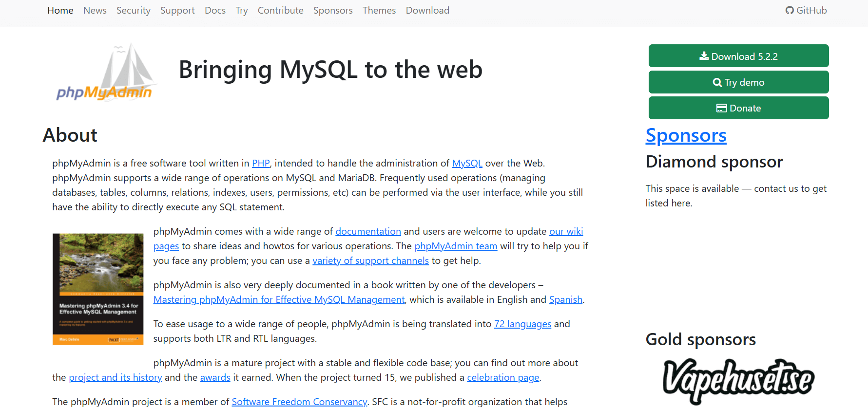Click the phpMyAdmin sailboat logo
Screen dimensions: 868x407
click(105, 72)
